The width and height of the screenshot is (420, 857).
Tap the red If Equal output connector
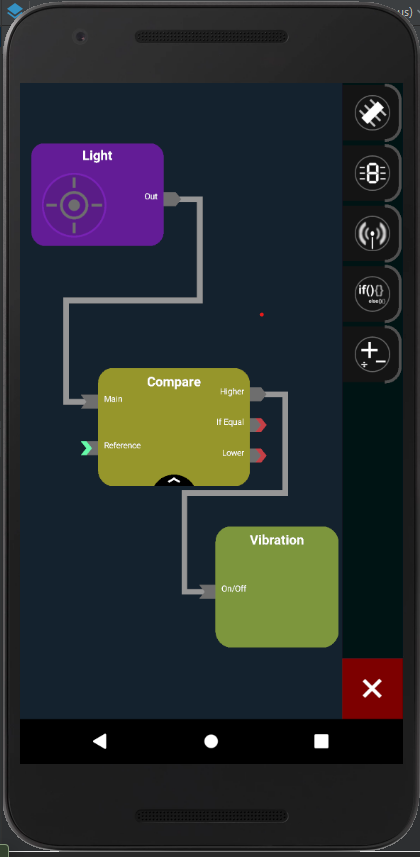pyautogui.click(x=258, y=425)
